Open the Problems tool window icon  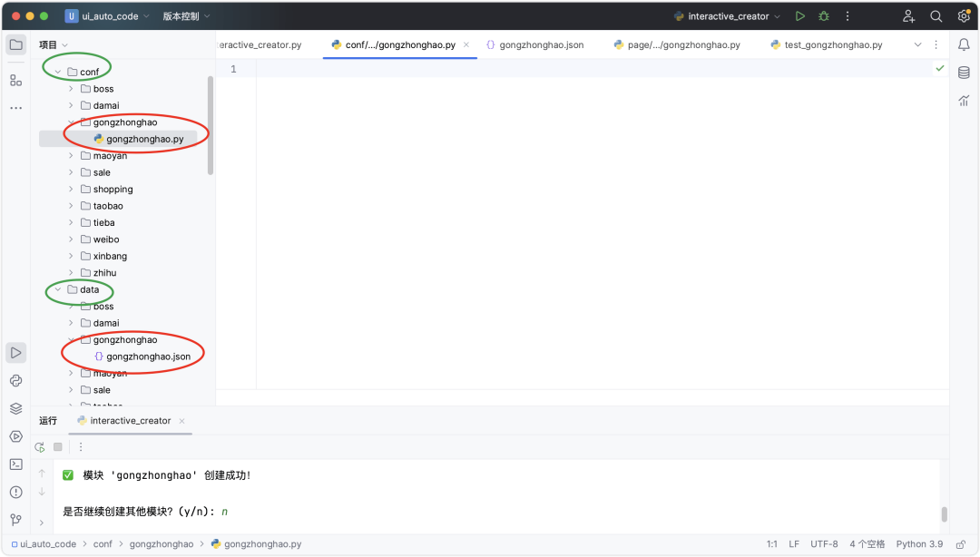16,492
